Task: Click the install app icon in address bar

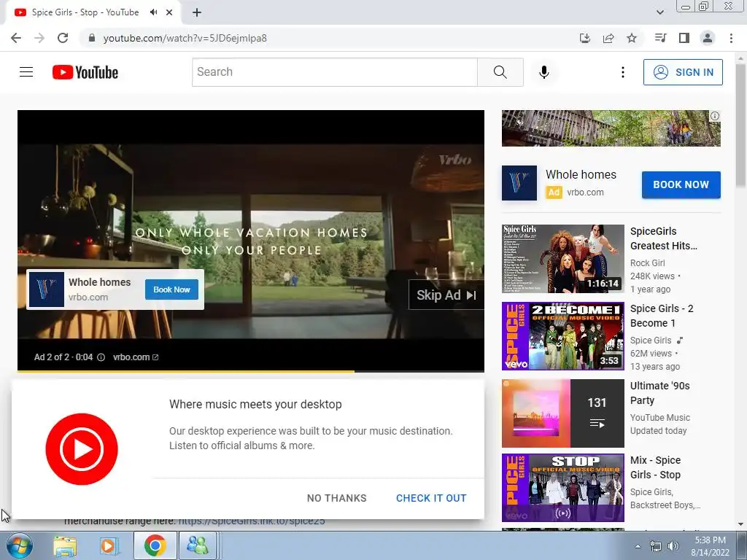Action: click(584, 38)
